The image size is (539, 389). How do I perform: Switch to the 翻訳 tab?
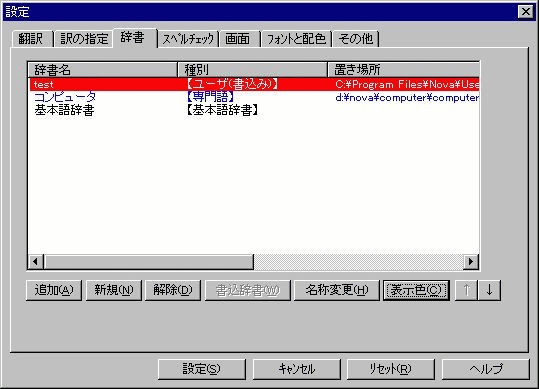click(x=32, y=38)
